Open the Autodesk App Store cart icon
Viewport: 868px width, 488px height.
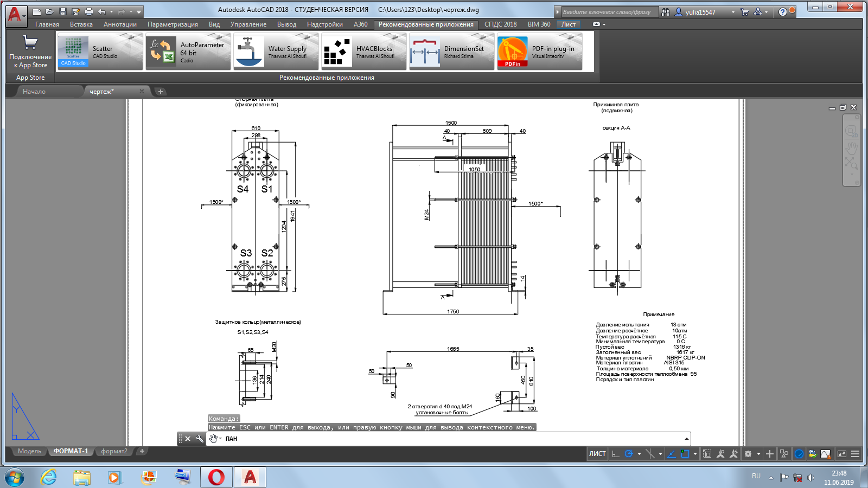click(x=745, y=12)
